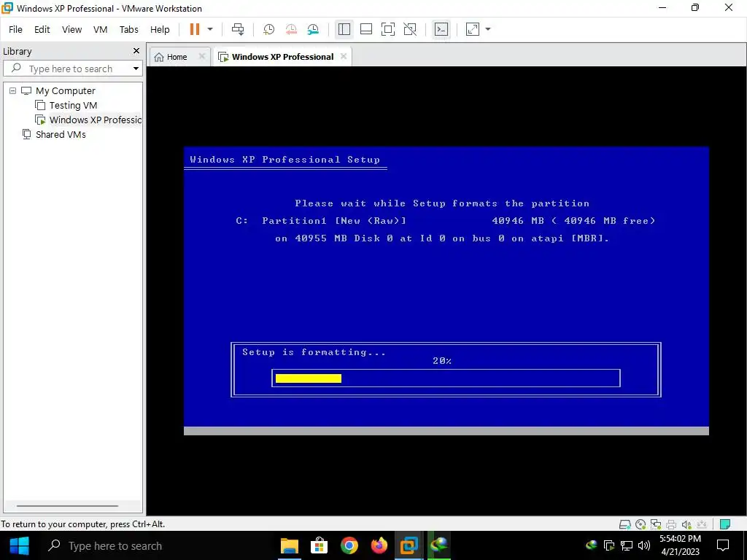747x560 pixels.
Task: Click the network icon in system tray
Action: [x=627, y=545]
